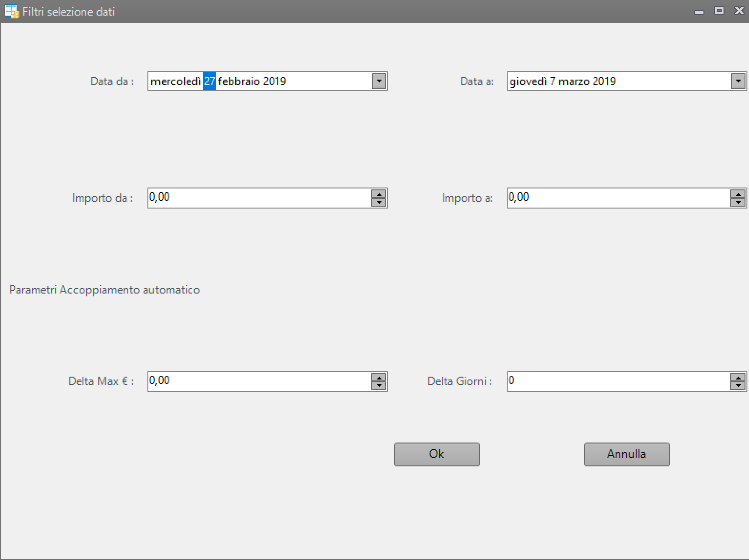Select highlighted day 27 in 'Data da'

tap(209, 81)
